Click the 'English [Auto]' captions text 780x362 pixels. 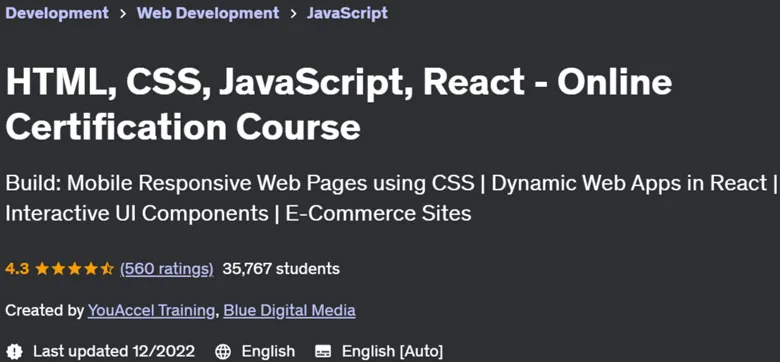[x=392, y=352]
